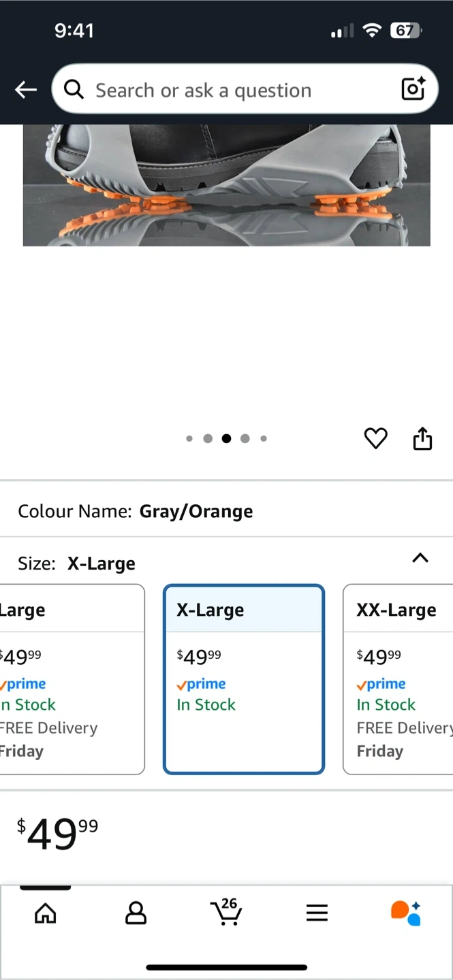Tap the camera lens search icon

[x=413, y=89]
